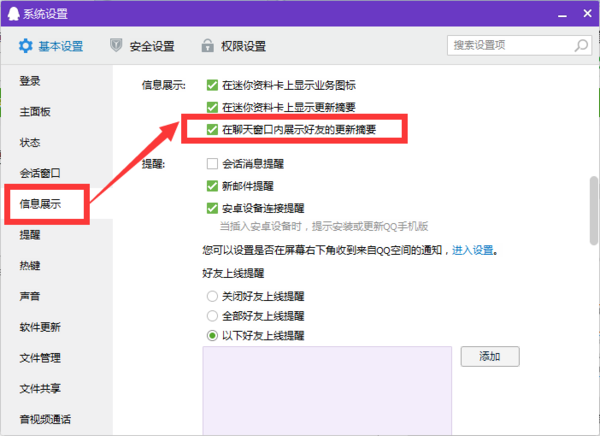
Task: Open the 基本设置 tab
Action: [x=51, y=46]
